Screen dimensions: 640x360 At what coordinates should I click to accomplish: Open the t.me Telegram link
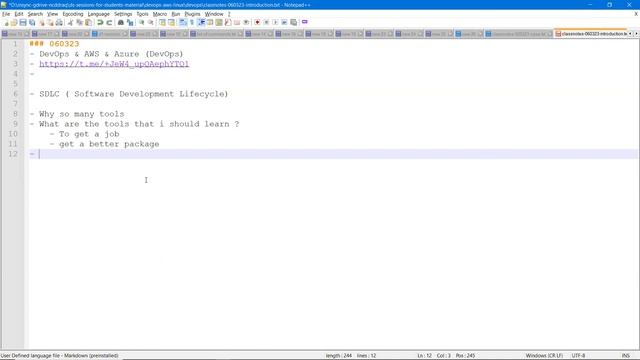[x=114, y=64]
